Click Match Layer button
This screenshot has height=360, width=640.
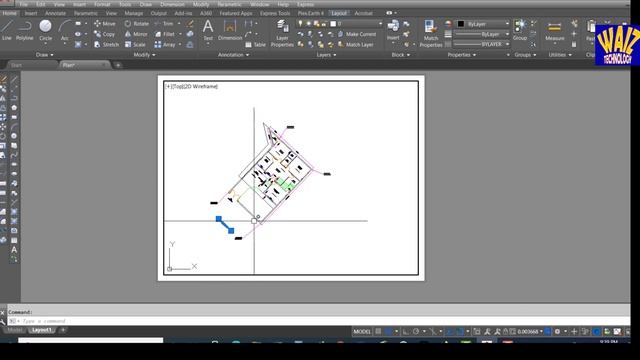click(356, 44)
